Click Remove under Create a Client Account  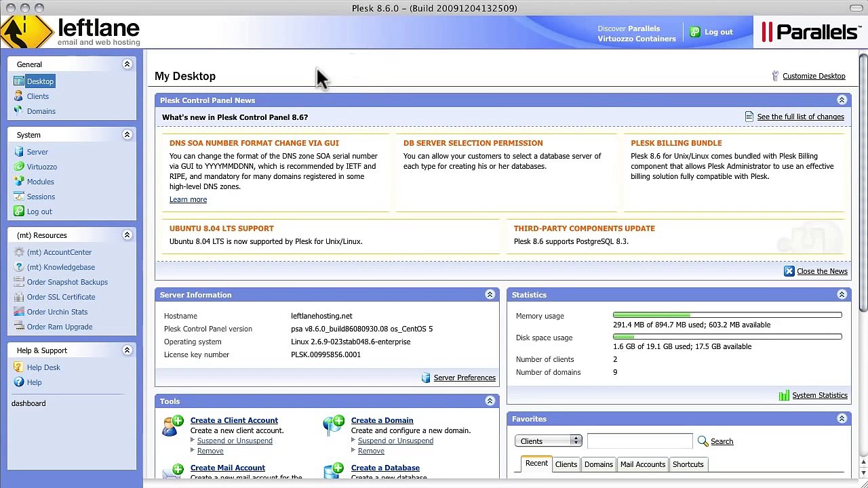(x=210, y=451)
